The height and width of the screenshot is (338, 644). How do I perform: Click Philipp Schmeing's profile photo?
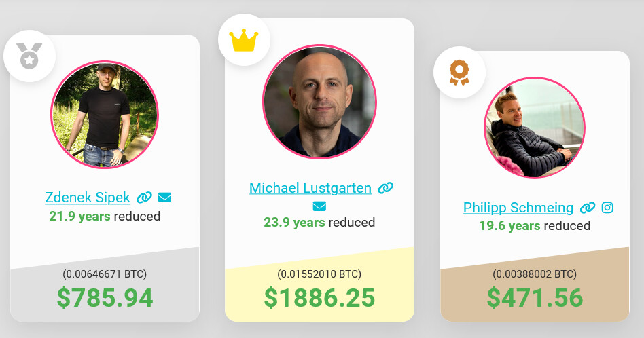pyautogui.click(x=535, y=128)
